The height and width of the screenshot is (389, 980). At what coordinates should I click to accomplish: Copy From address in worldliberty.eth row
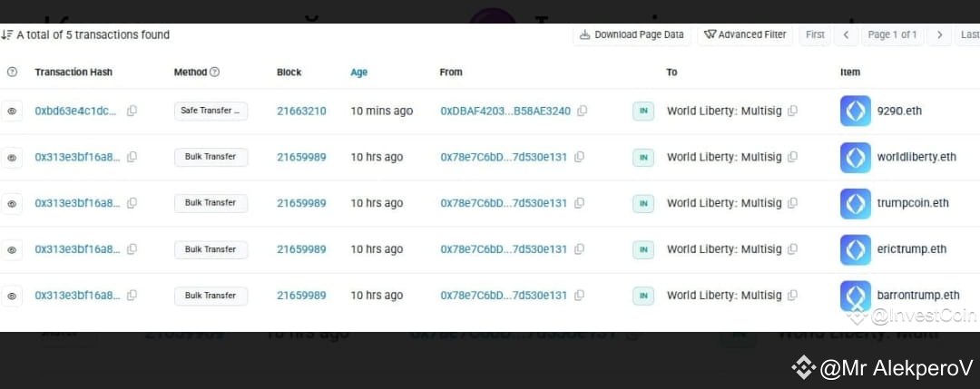point(579,158)
